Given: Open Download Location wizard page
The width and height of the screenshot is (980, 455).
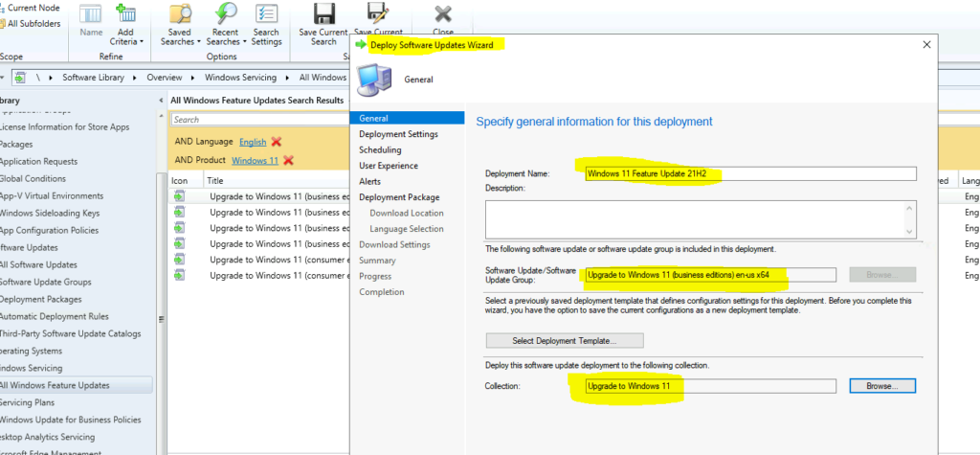Looking at the screenshot, I should [406, 213].
